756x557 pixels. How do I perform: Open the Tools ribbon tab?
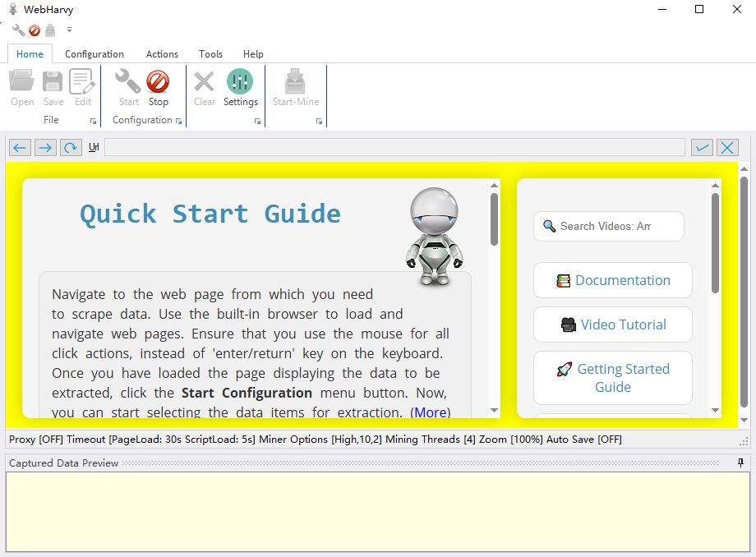(210, 54)
